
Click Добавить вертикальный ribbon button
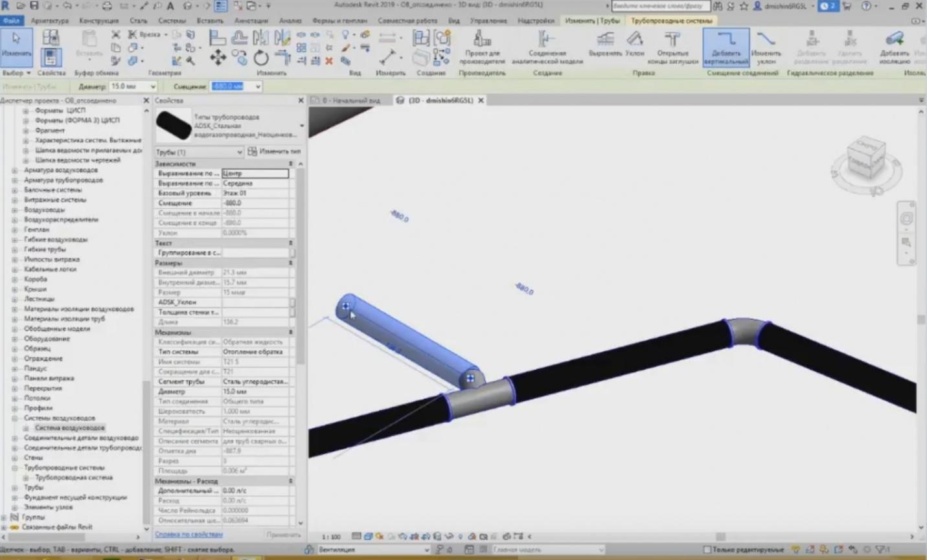(x=726, y=47)
